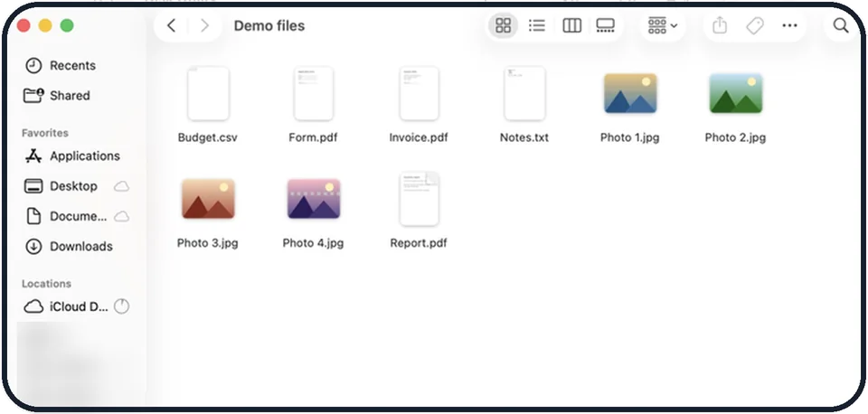
Task: Open the more actions ellipsis menu
Action: pyautogui.click(x=790, y=25)
